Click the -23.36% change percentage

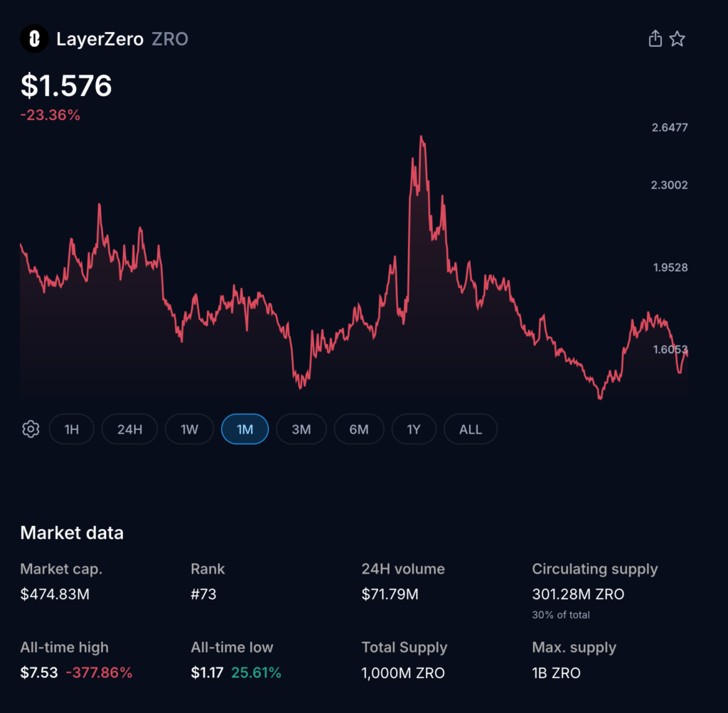tap(50, 114)
